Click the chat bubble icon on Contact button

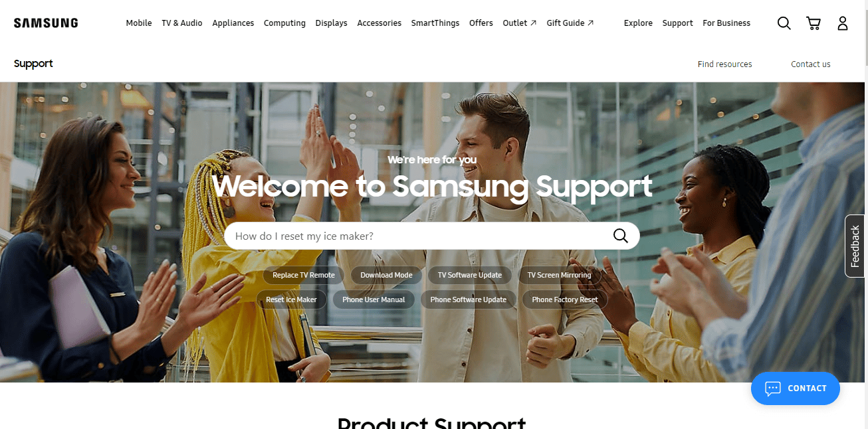(772, 388)
